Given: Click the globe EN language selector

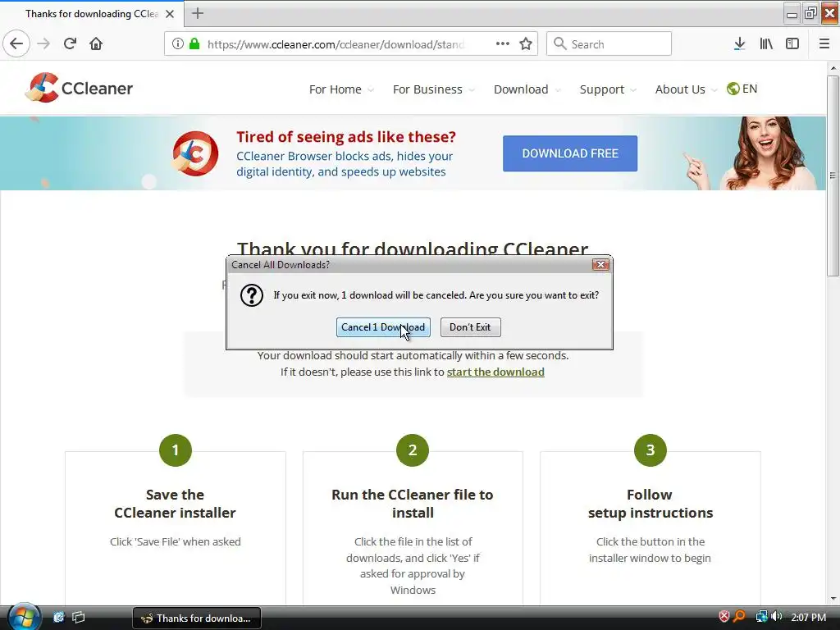Looking at the screenshot, I should 742,89.
